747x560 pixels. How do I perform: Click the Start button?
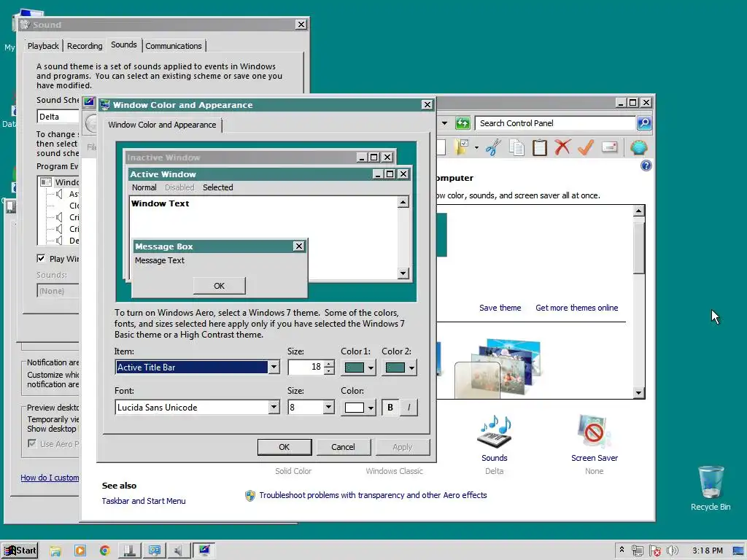20,551
